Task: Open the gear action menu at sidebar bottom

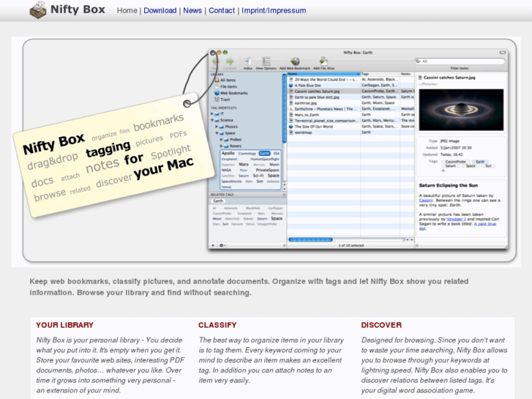Action: pyautogui.click(x=222, y=245)
